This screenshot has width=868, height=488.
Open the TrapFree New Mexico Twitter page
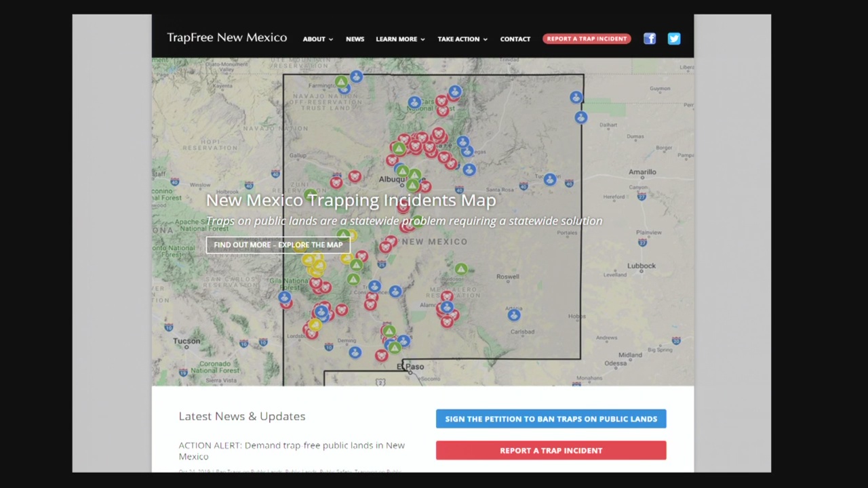tap(673, 39)
